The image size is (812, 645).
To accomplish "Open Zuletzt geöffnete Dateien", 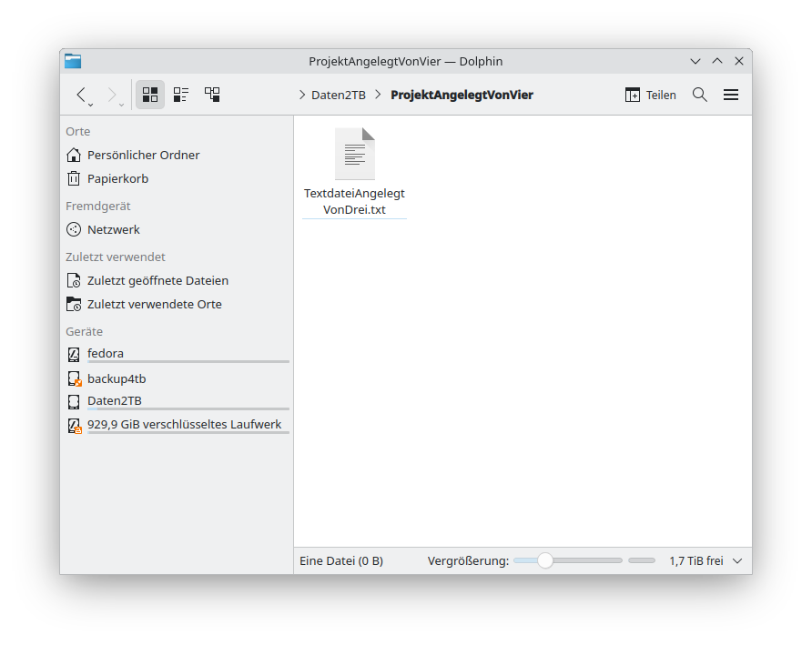I will coord(177,280).
